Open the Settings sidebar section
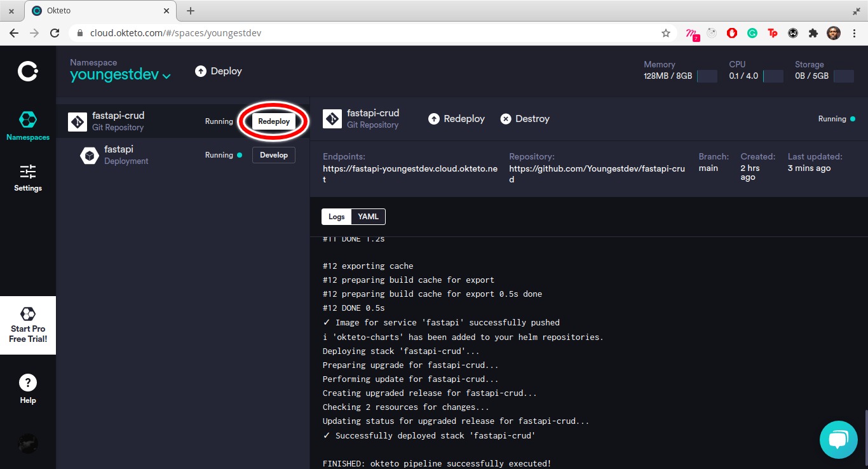Screen dimensions: 868x469 click(x=28, y=178)
